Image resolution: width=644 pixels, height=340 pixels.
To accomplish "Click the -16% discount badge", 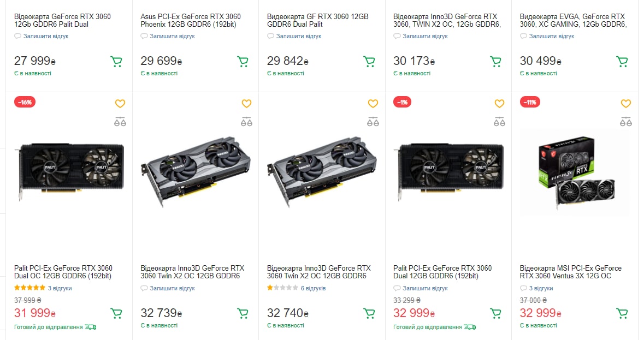I will point(25,102).
